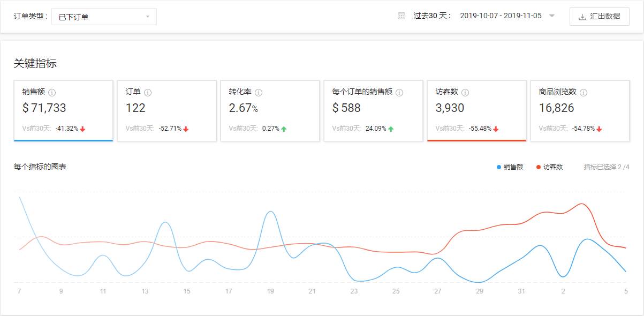The image size is (644, 316).
Task: Click x-axis label 29 on chart
Action: pos(480,291)
